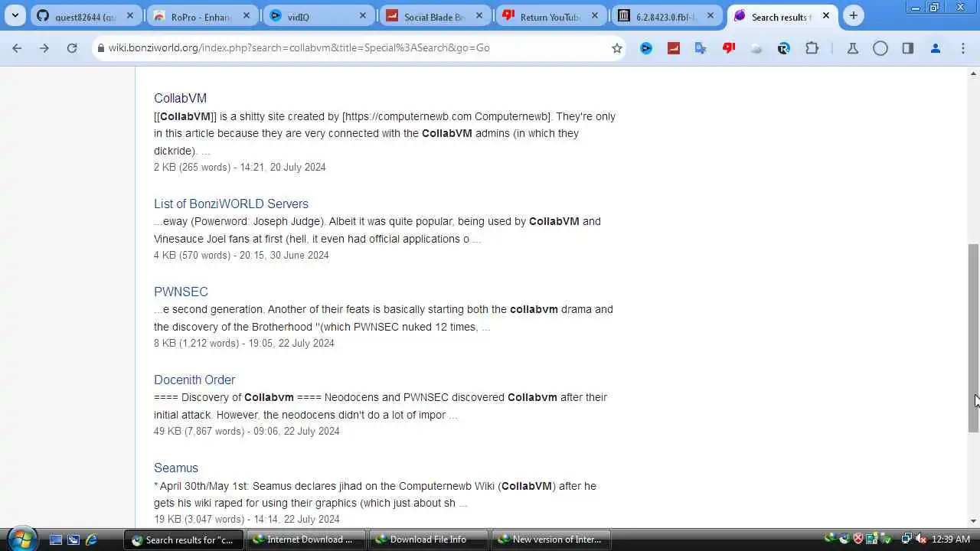This screenshot has height=551, width=980.
Task: Close the quest82644 GitHub tab
Action: (x=129, y=15)
